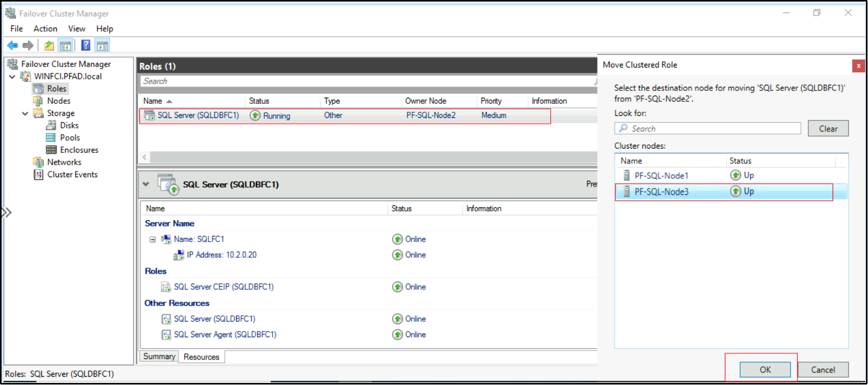The width and height of the screenshot is (868, 385).
Task: Toggle the Show/Hide Console Tree icon
Action: tap(66, 46)
